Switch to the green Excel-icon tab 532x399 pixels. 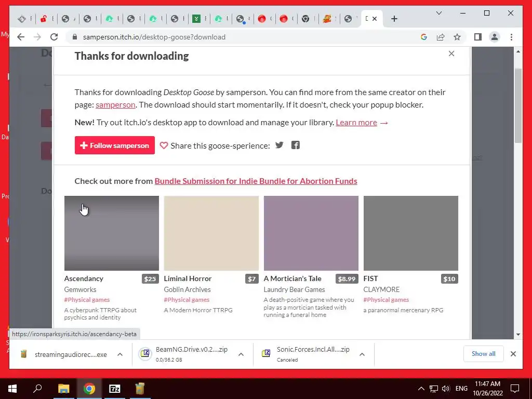pyautogui.click(x=196, y=19)
